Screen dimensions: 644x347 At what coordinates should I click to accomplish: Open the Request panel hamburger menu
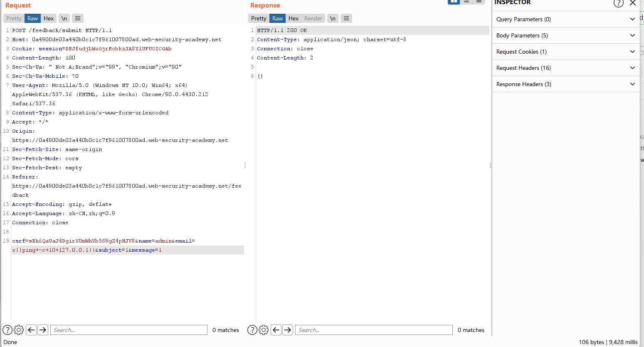pos(78,18)
